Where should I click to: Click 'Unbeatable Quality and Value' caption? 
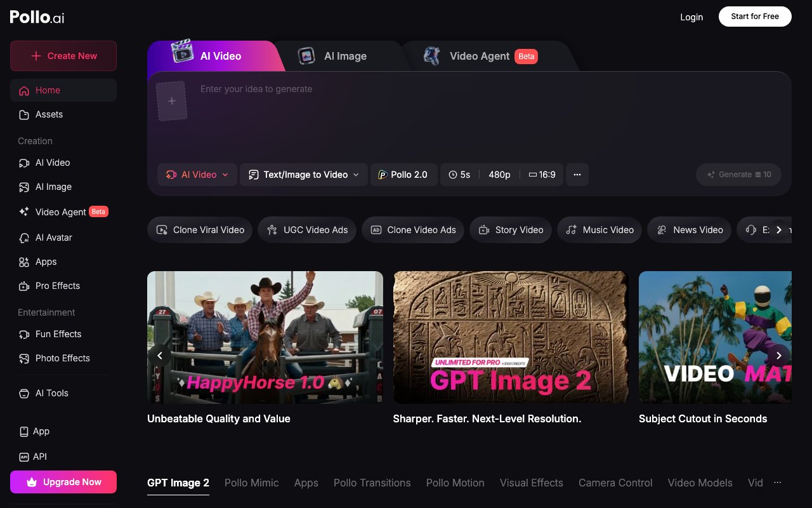pyautogui.click(x=219, y=418)
